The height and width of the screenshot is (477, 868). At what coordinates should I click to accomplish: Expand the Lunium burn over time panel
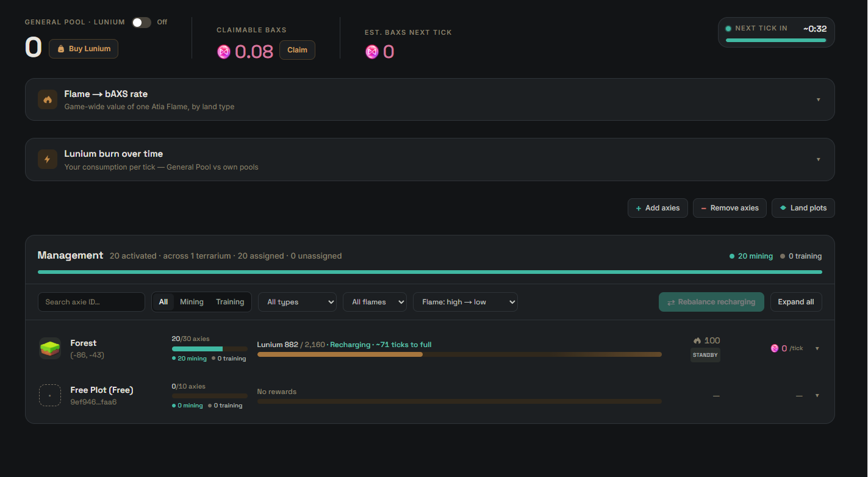[x=819, y=159]
